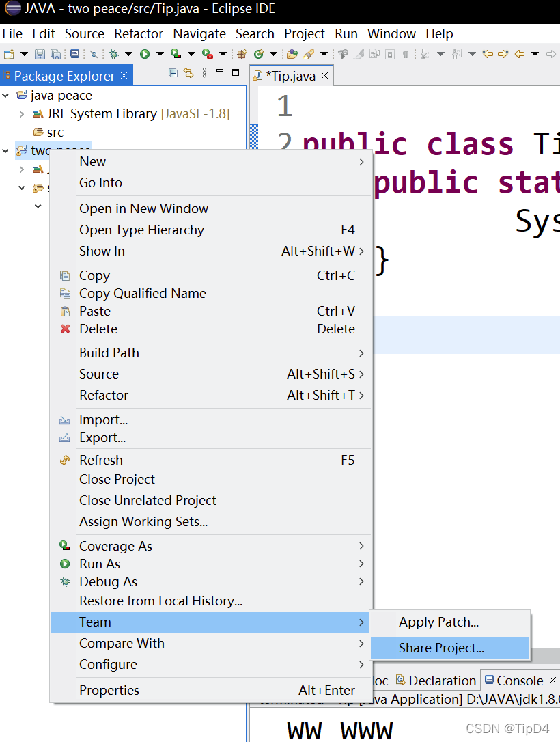Toggle Mark Occurrences highlighter icon
The height and width of the screenshot is (742, 560).
tap(359, 54)
